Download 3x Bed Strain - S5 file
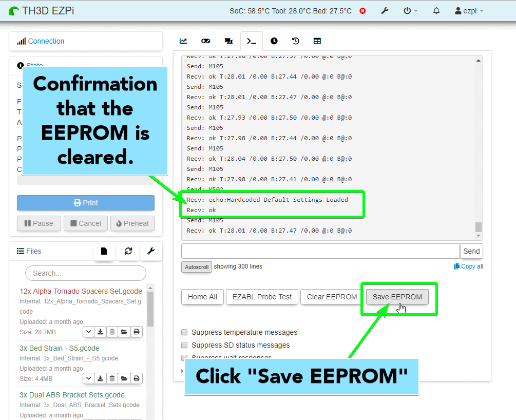The width and height of the screenshot is (516, 420). click(100, 378)
